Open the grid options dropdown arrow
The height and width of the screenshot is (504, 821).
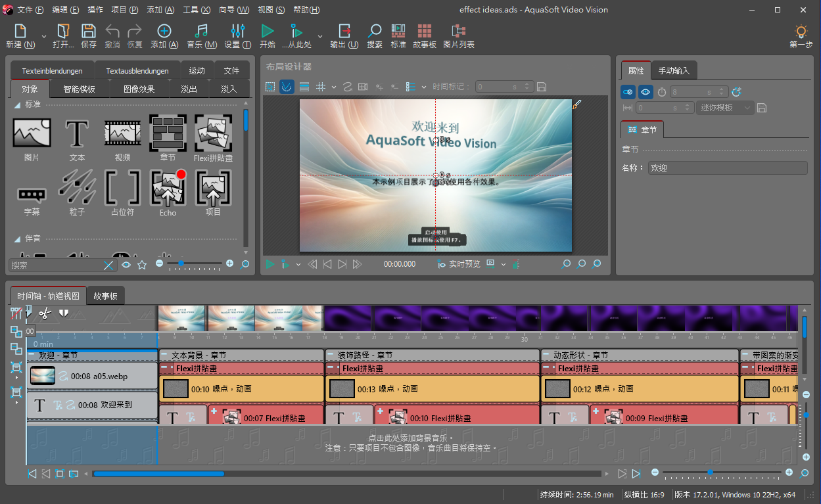[333, 87]
